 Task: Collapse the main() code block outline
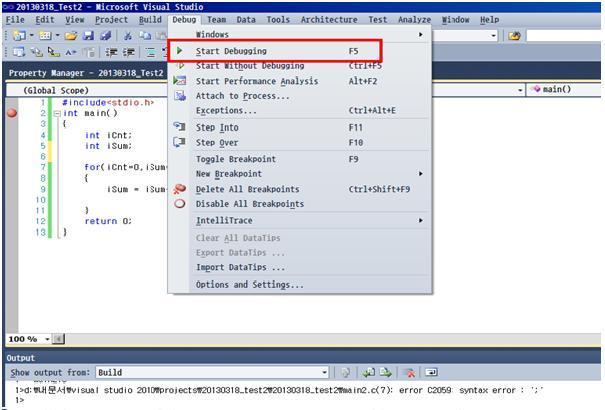click(x=57, y=113)
